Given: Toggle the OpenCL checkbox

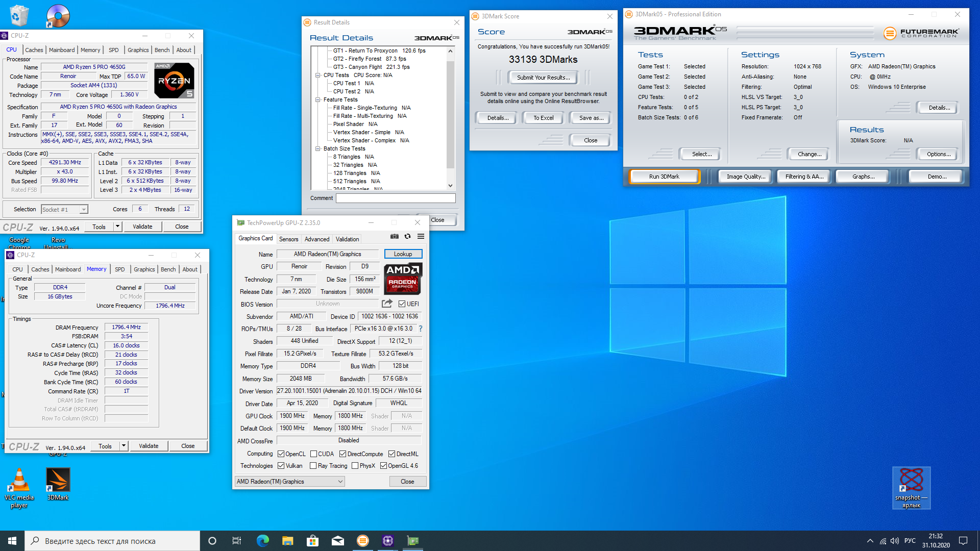Looking at the screenshot, I should click(281, 454).
